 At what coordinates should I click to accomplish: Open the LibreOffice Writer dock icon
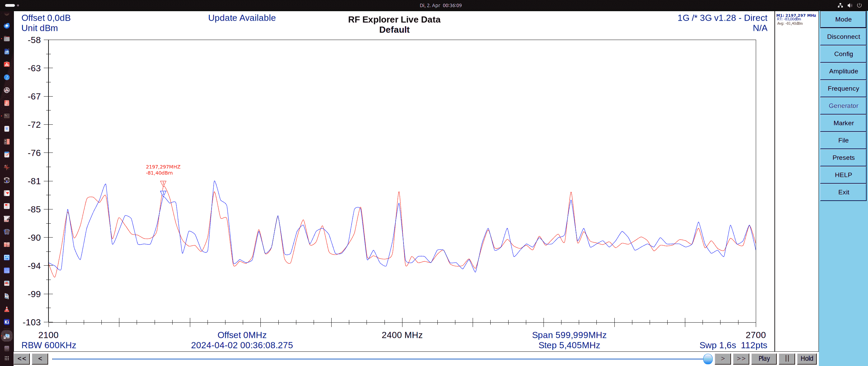tap(7, 52)
